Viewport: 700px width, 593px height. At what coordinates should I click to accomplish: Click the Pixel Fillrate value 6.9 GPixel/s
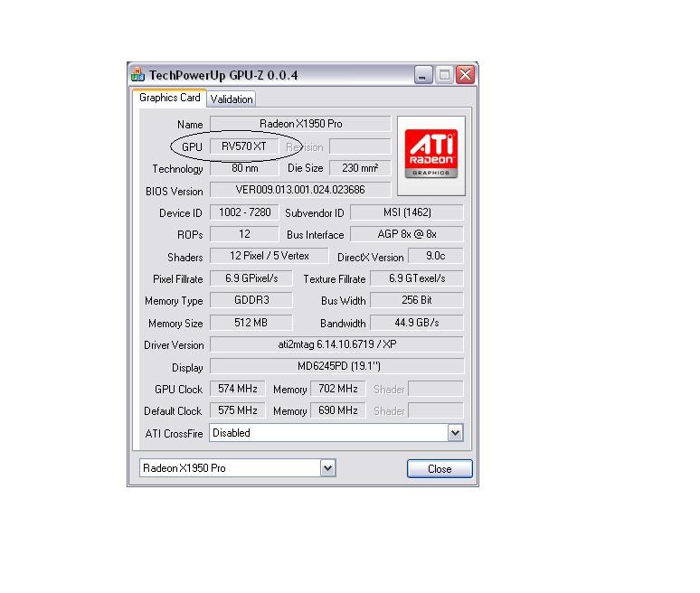pyautogui.click(x=251, y=278)
